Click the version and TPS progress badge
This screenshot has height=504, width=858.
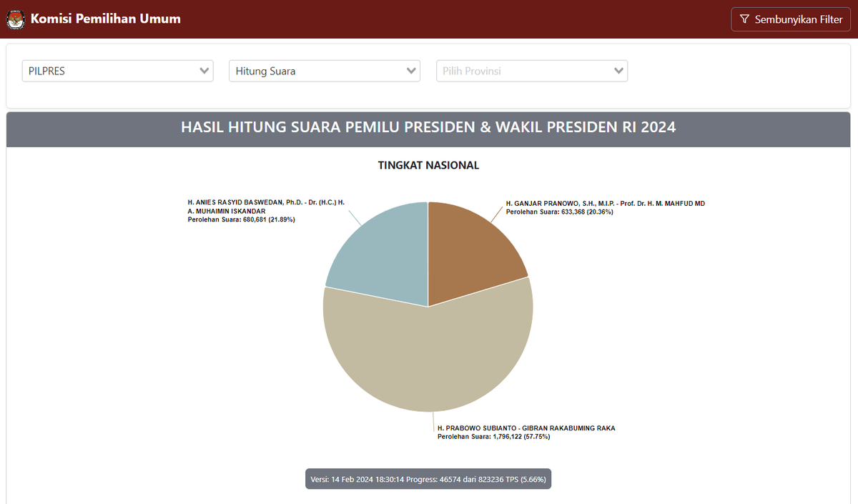tap(428, 479)
